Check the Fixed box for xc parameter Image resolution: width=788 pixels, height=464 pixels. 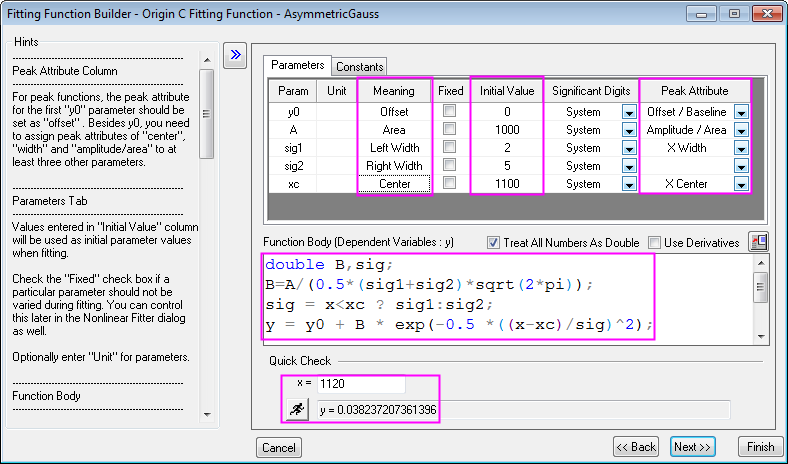point(450,184)
